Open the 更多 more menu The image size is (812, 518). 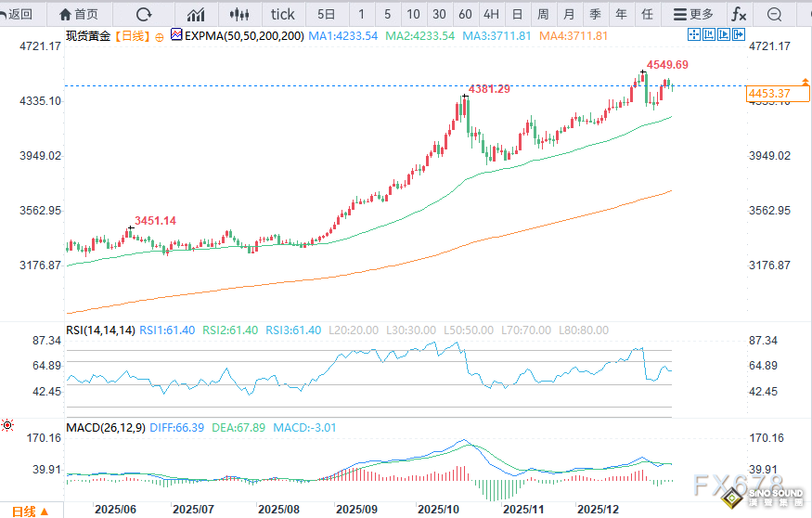click(693, 14)
